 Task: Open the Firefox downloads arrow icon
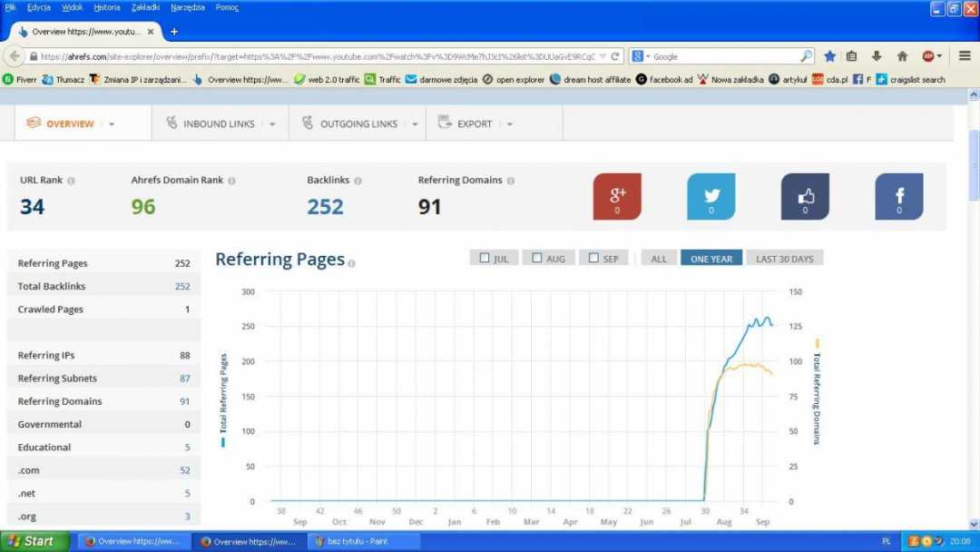coord(877,56)
